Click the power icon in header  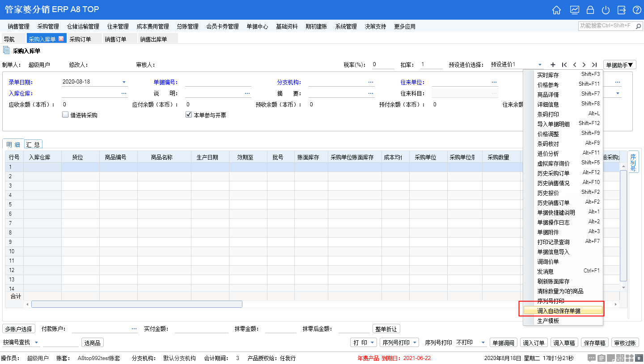(606, 10)
